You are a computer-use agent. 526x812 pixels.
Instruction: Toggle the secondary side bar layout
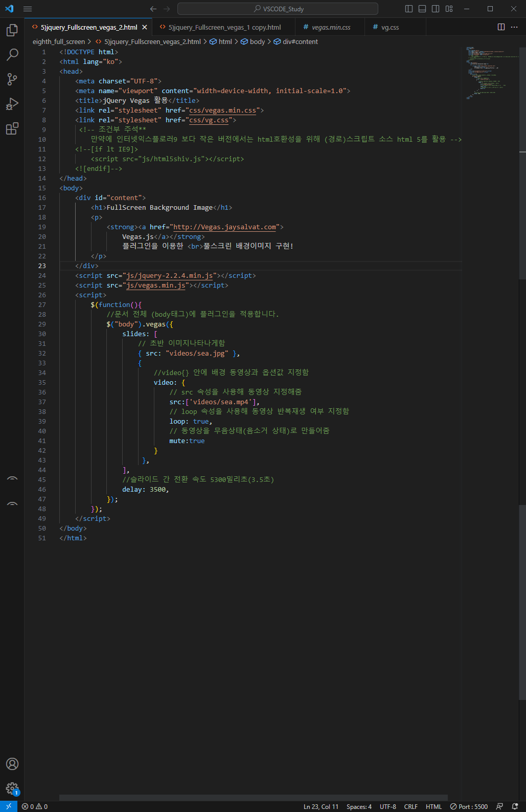click(436, 9)
